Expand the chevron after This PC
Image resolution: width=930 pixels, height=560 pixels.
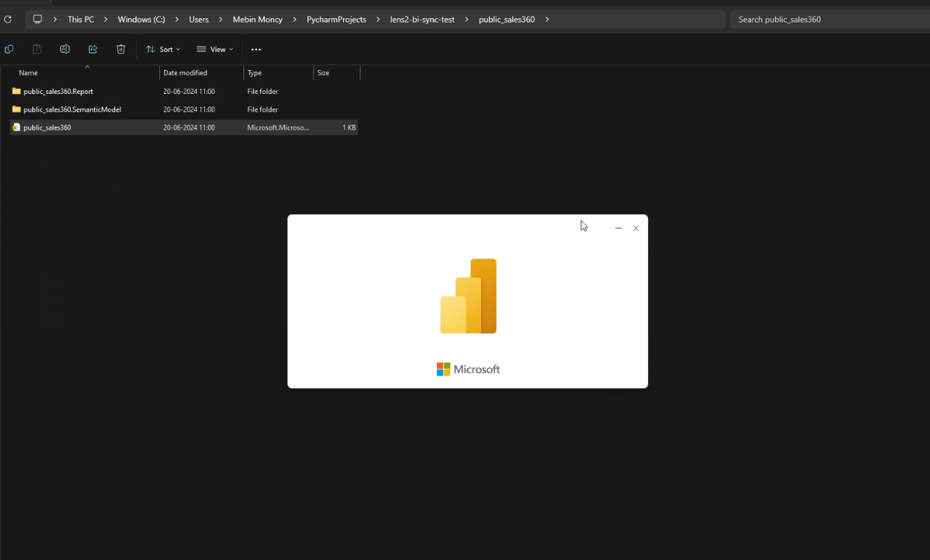[106, 20]
